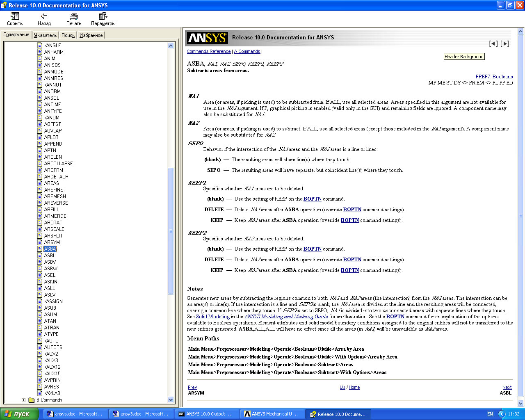Open the Windows Start (пуск) button
Screen dimensions: 525x420
[19, 414]
